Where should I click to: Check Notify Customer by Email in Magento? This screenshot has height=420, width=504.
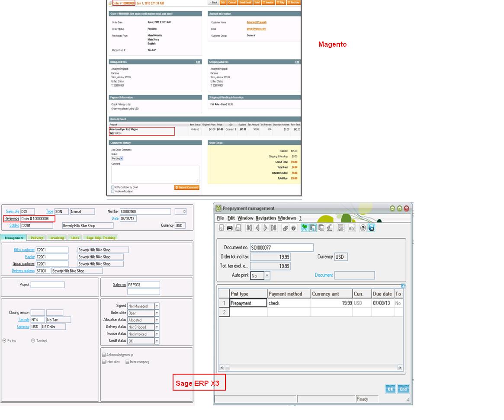coord(113,187)
